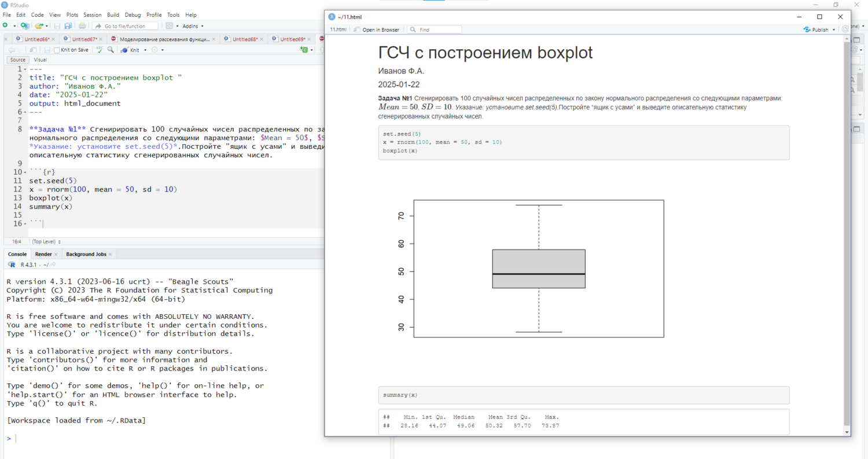Click Open in Browser button

(x=376, y=30)
